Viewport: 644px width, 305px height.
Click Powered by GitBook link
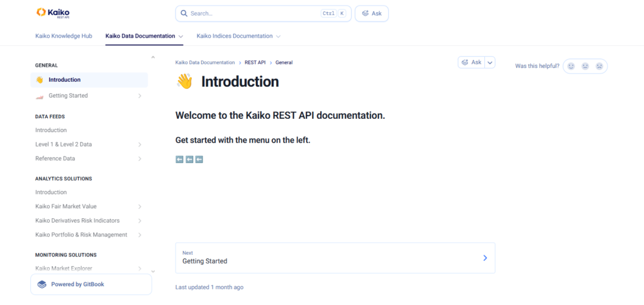91,284
